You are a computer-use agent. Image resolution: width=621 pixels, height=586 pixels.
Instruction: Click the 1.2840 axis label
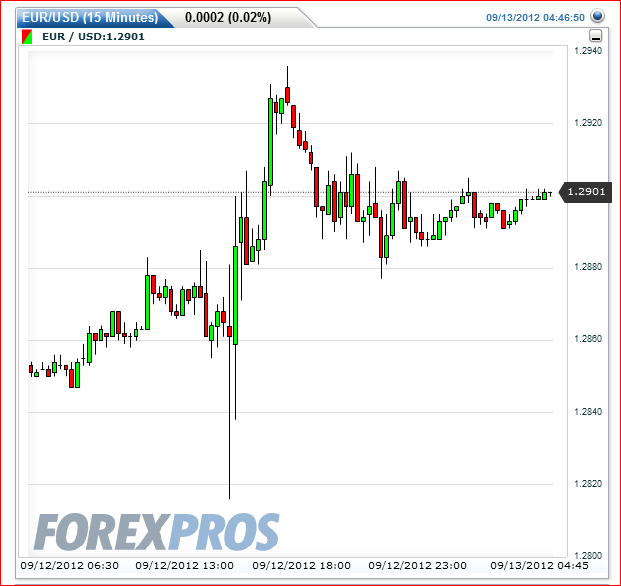588,412
